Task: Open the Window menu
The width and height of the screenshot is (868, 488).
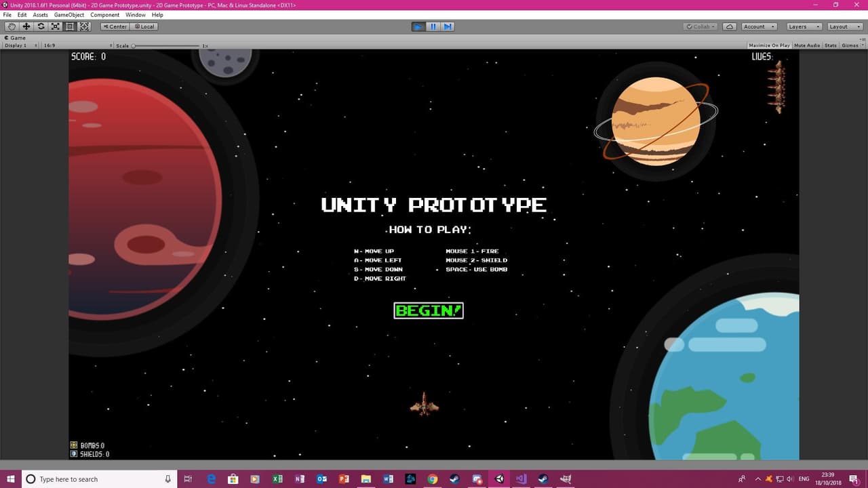Action: tap(136, 15)
